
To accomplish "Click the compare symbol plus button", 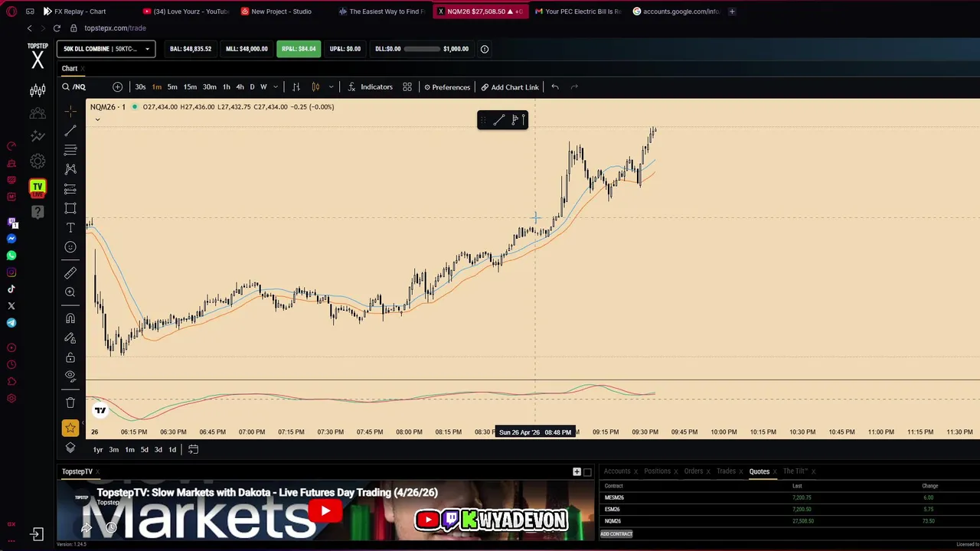I will (x=117, y=87).
